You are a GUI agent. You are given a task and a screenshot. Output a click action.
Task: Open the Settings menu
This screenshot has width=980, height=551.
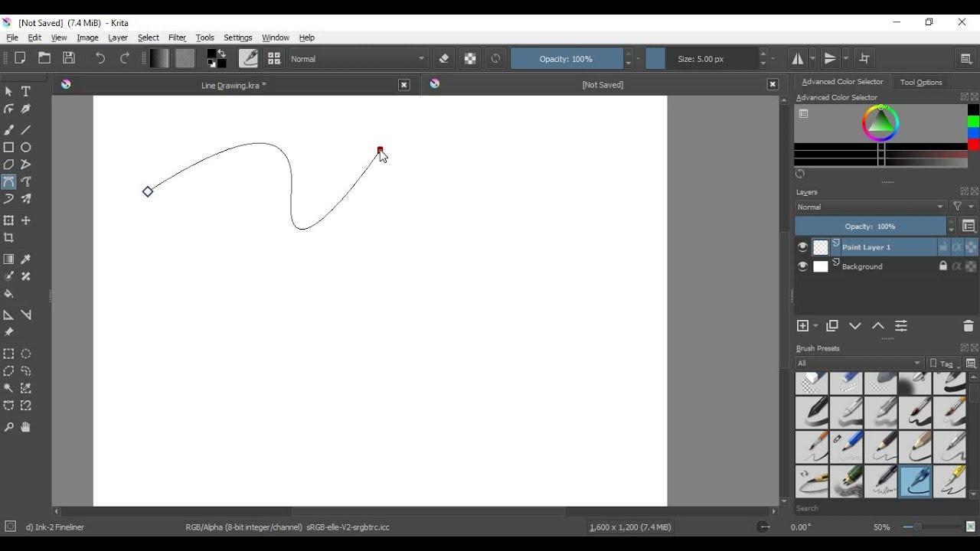pyautogui.click(x=238, y=37)
